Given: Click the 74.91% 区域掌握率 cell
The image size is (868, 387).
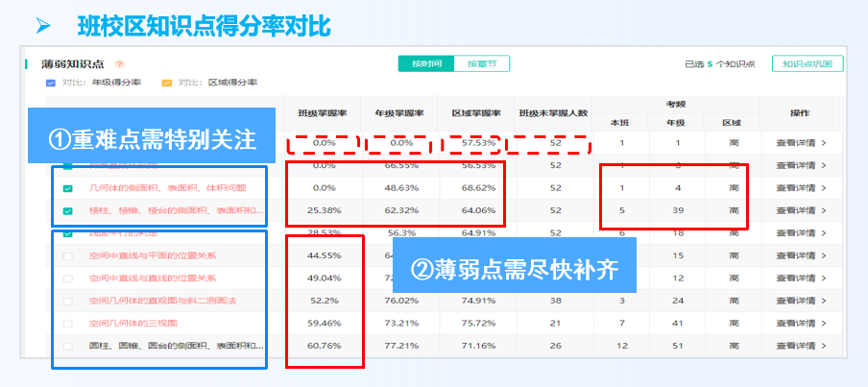Looking at the screenshot, I should [478, 302].
